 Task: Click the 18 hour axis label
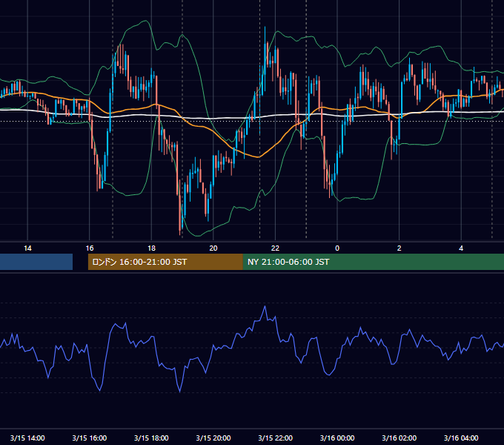(151, 248)
